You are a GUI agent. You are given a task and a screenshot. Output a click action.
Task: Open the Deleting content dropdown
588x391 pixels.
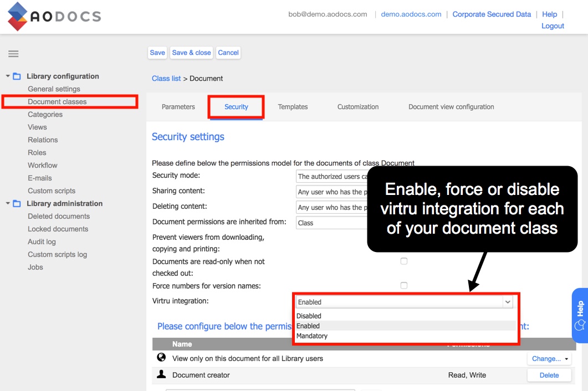(332, 207)
